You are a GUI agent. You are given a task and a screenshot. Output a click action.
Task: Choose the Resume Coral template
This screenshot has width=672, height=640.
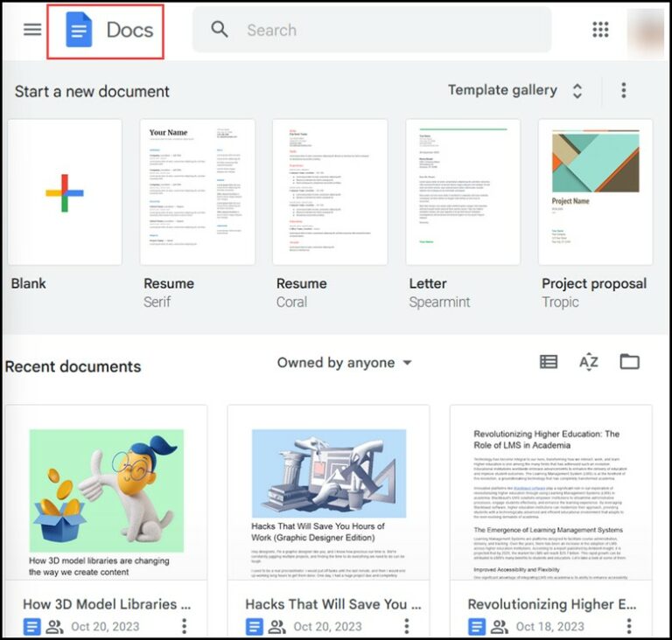[330, 192]
